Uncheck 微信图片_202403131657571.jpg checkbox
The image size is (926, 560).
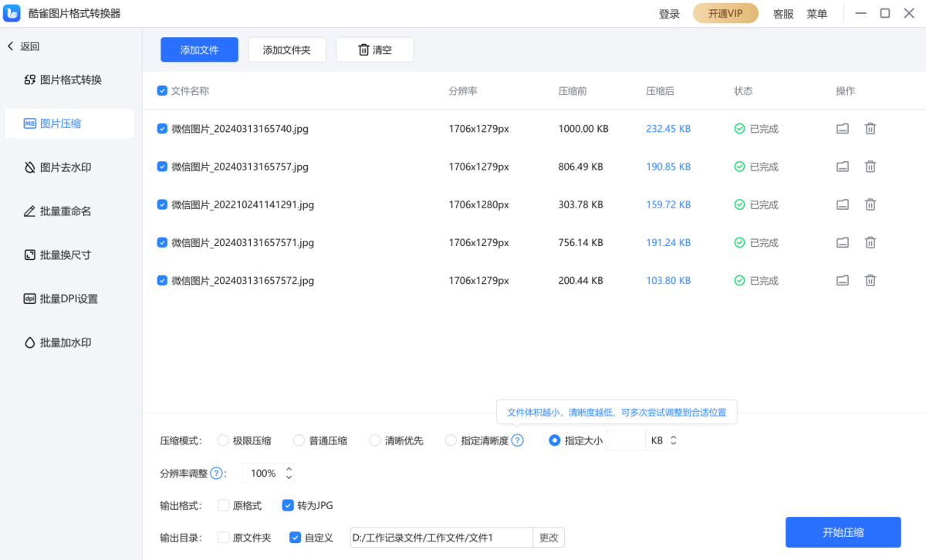pyautogui.click(x=162, y=242)
